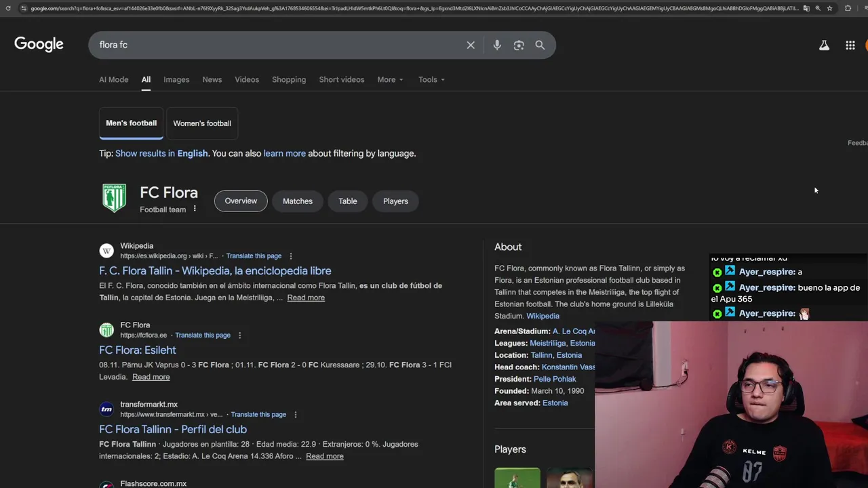Click the translate page icon in address bar
This screenshot has height=488, width=868.
click(806, 8)
